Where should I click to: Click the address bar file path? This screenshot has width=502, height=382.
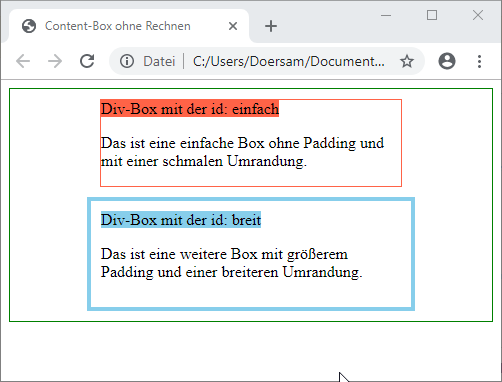point(289,61)
